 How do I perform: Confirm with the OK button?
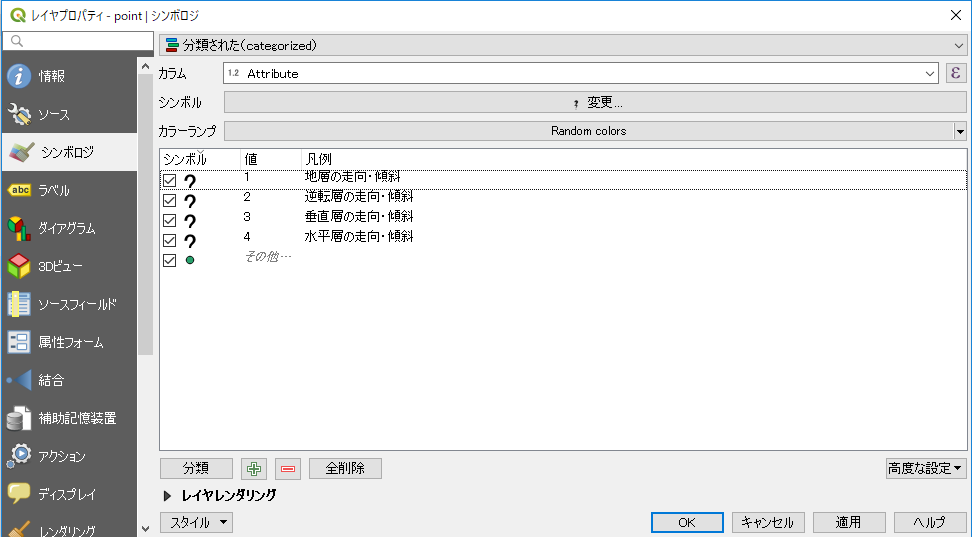687,523
